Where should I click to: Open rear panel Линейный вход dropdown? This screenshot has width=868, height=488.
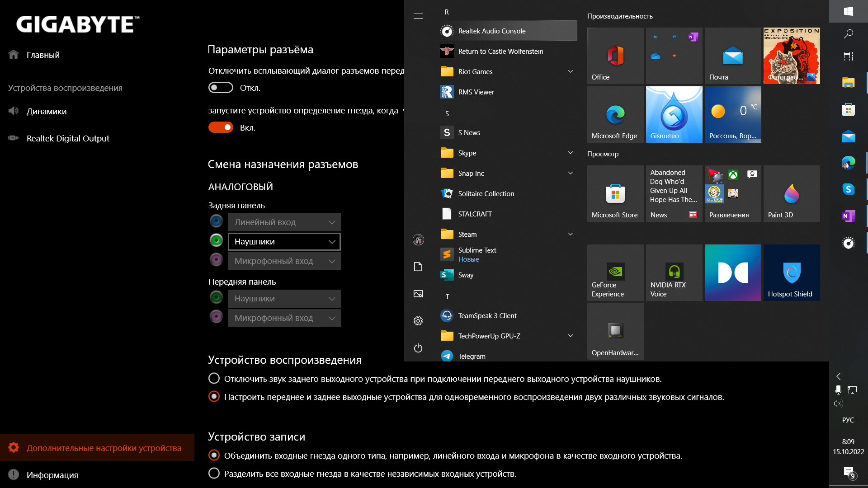pos(284,222)
